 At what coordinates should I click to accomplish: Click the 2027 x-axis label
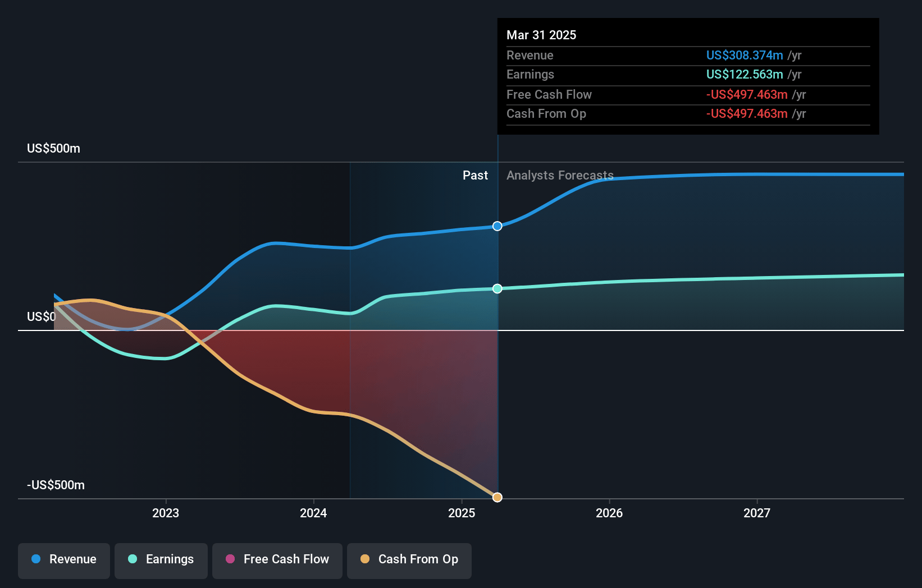tap(757, 513)
